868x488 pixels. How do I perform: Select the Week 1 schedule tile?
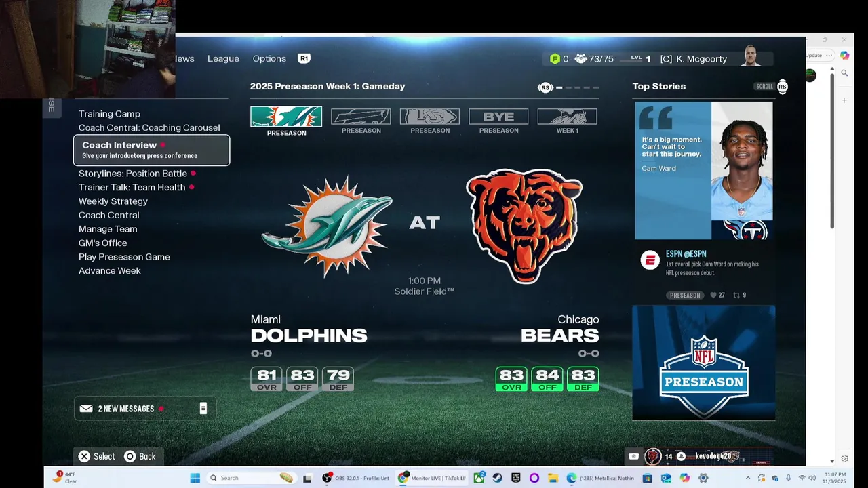coord(568,117)
